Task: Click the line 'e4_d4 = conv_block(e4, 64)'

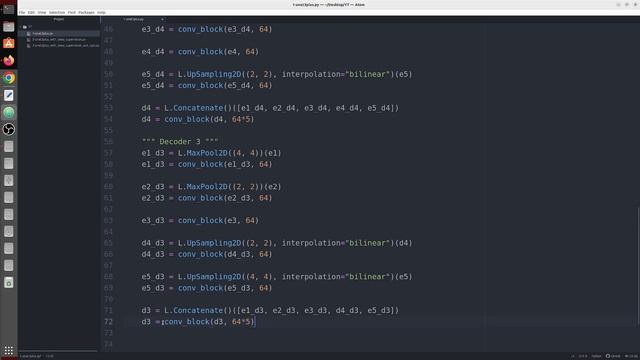Action: (x=200, y=52)
